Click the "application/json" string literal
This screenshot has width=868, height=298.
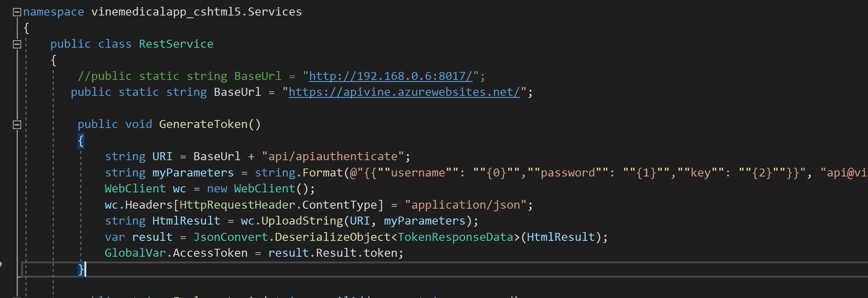pos(466,205)
